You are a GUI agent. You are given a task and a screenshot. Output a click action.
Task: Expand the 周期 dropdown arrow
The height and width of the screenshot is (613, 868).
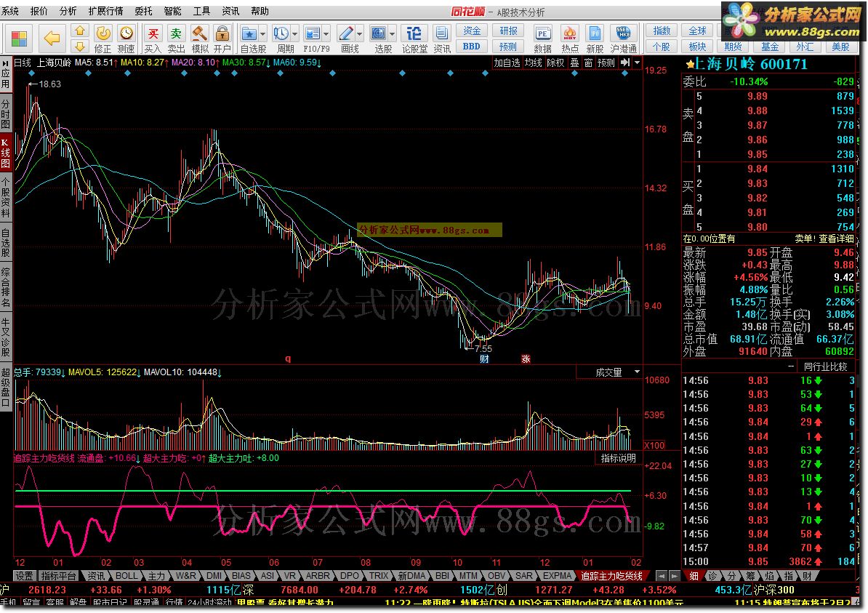294,33
